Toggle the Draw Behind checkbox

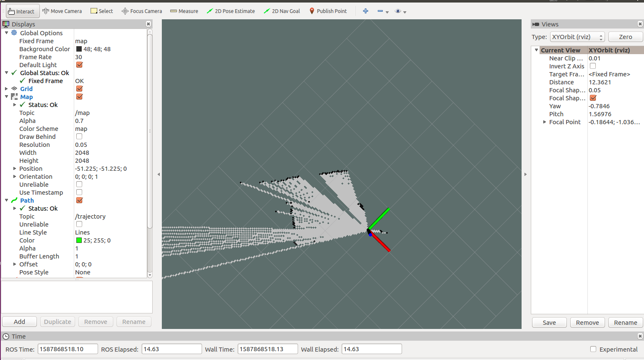[79, 137]
